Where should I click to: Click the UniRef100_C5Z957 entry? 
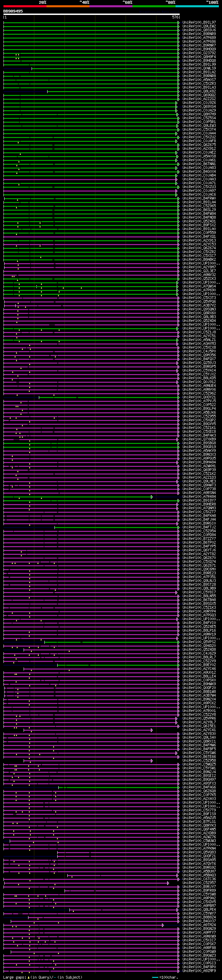(199, 883)
